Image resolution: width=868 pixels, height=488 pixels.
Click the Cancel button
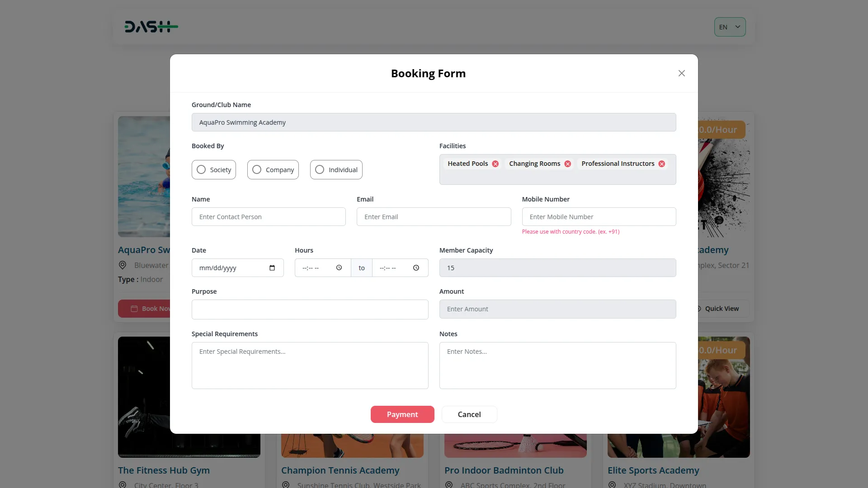pyautogui.click(x=469, y=414)
